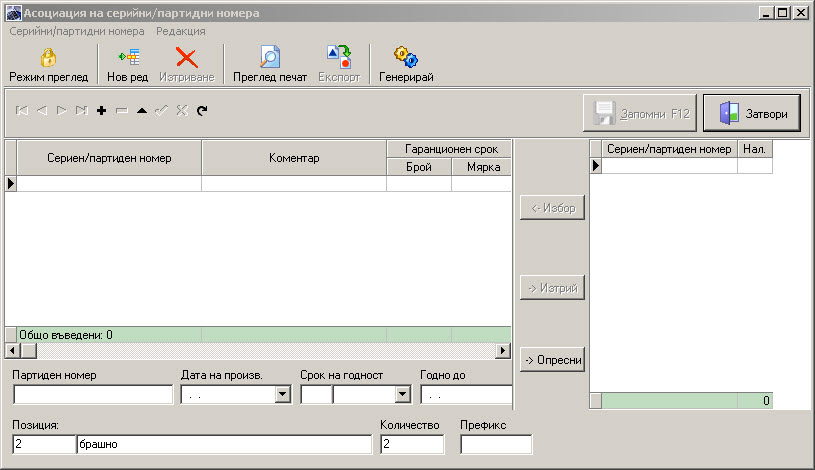Screen dimensions: 815x470
Task: Click right grid row indicator arrow
Action: point(596,166)
